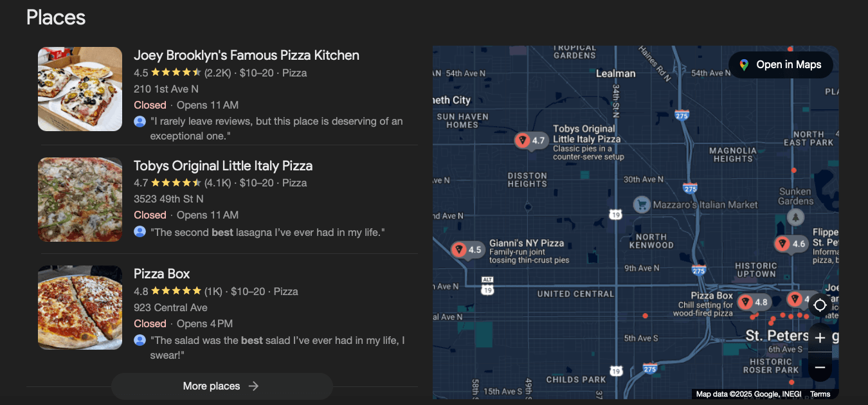Open map Terms link
Viewport: 868px width, 405px height.
[x=820, y=394]
